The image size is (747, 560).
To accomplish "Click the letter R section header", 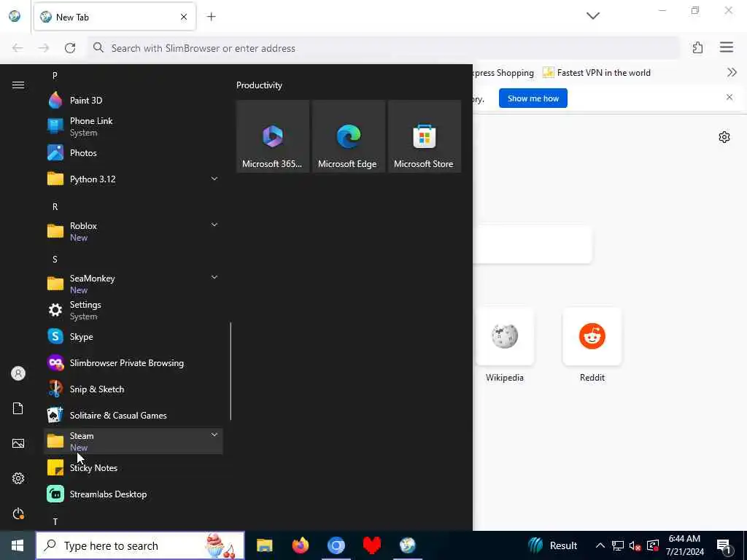I will point(55,206).
